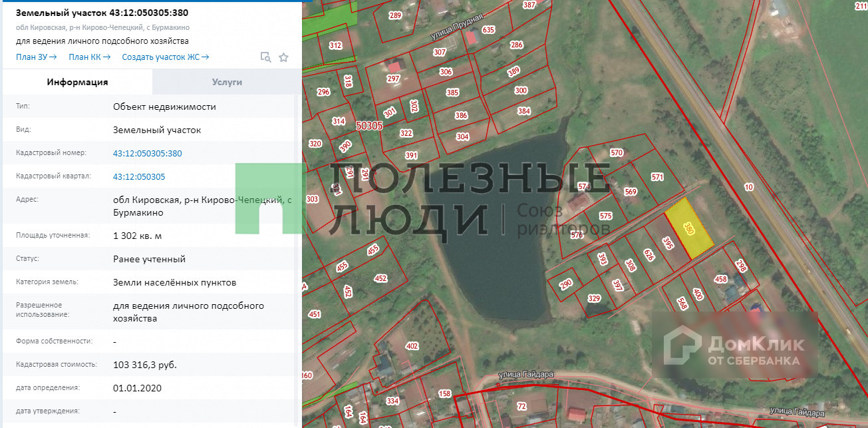Select parcel 575 on the map

[605, 216]
